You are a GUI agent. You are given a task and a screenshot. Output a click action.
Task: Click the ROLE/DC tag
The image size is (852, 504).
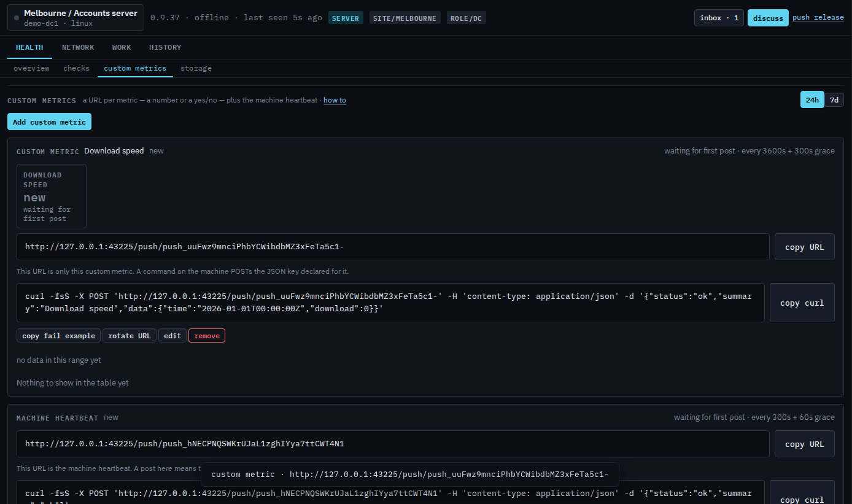point(466,18)
